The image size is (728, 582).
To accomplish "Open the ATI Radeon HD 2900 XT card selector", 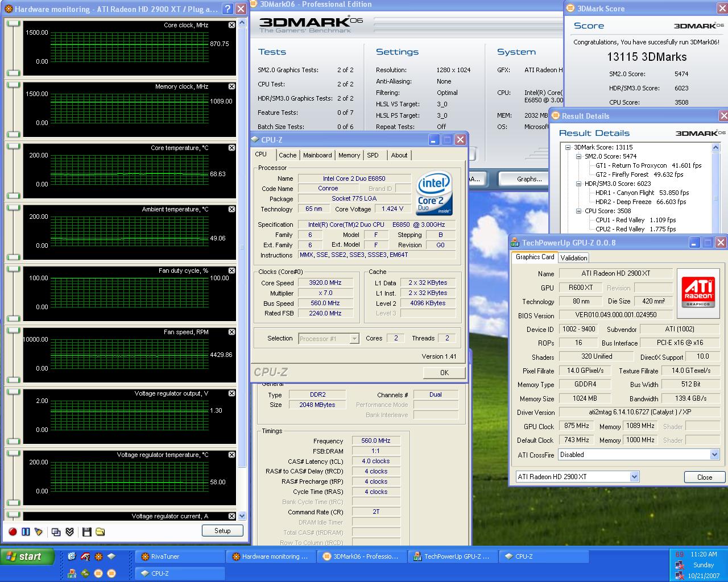I will (634, 477).
